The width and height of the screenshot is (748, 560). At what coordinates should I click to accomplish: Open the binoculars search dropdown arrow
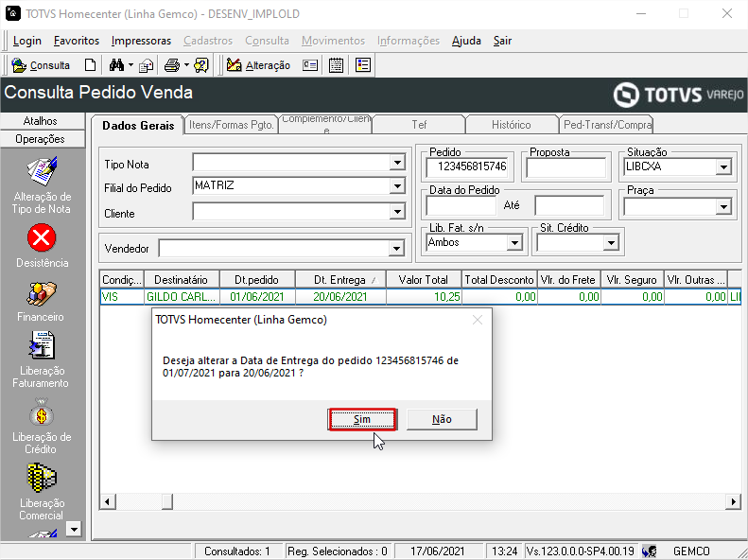pos(130,65)
